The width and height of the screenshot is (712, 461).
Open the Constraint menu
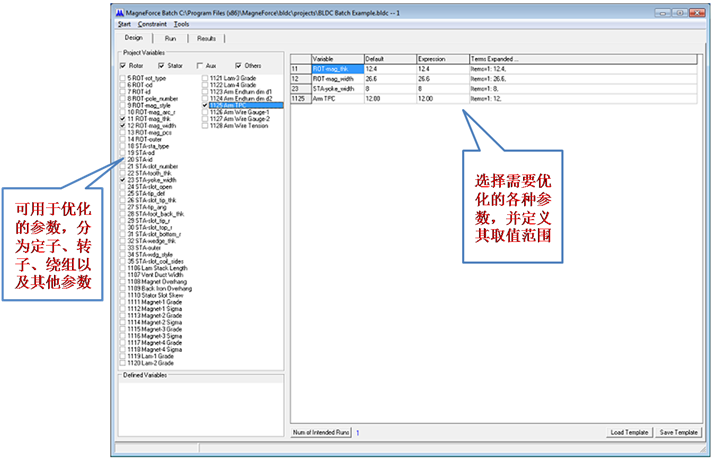153,23
